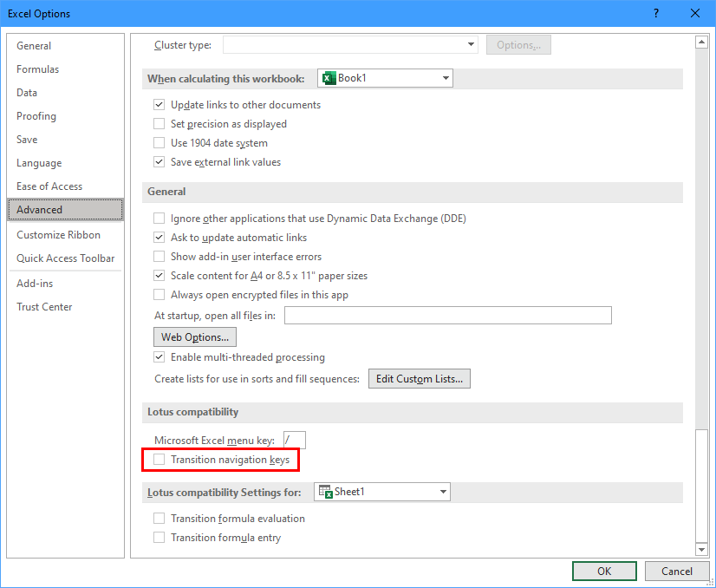Open the Book1 workbook dropdown

click(x=385, y=78)
